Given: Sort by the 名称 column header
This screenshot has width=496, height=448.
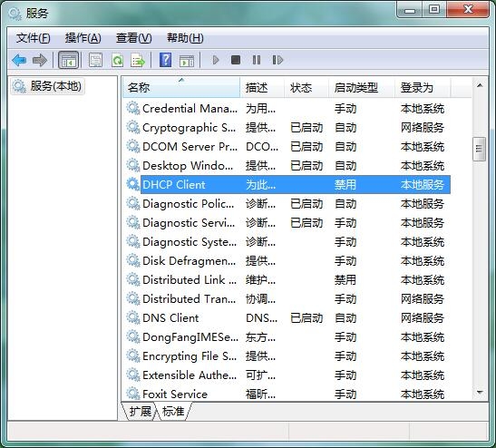Looking at the screenshot, I should click(181, 87).
